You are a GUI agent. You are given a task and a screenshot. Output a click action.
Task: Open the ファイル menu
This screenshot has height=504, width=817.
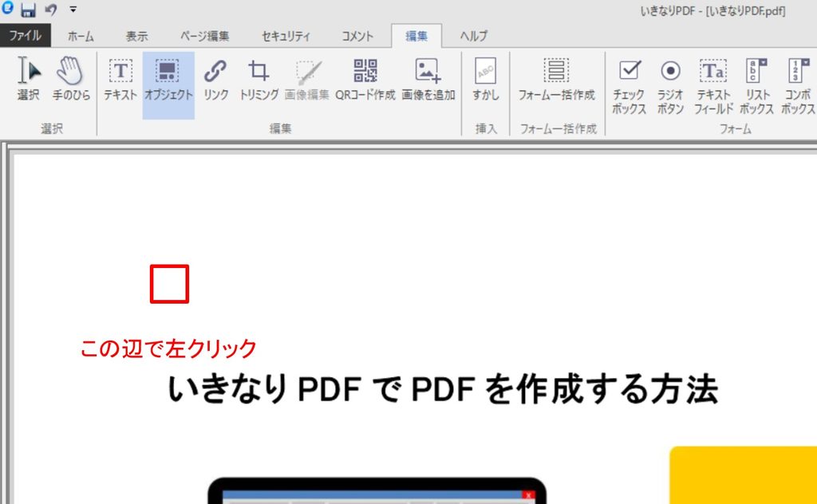pyautogui.click(x=25, y=36)
